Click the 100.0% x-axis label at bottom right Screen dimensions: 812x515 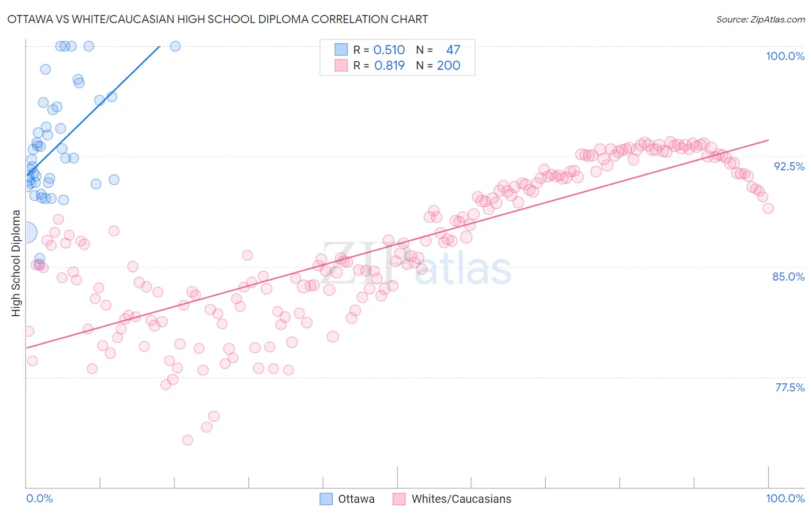pyautogui.click(x=785, y=498)
